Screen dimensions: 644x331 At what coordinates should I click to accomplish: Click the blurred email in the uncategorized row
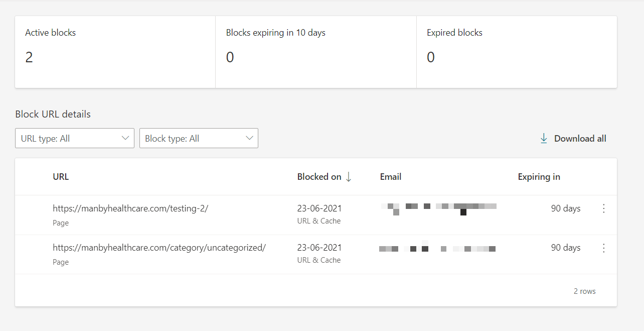click(x=437, y=248)
